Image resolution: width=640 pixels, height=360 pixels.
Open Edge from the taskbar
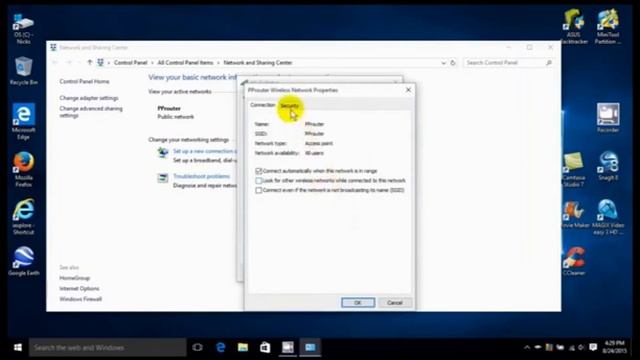click(220, 347)
